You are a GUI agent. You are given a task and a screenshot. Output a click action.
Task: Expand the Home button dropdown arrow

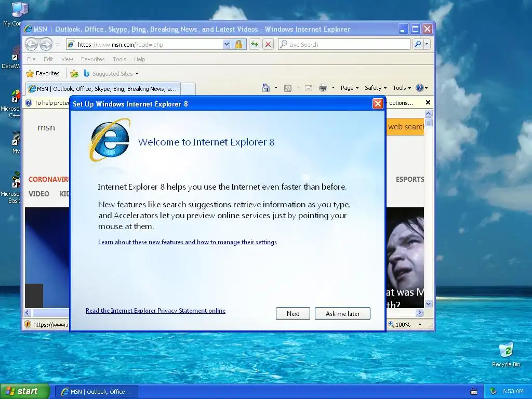tap(276, 88)
